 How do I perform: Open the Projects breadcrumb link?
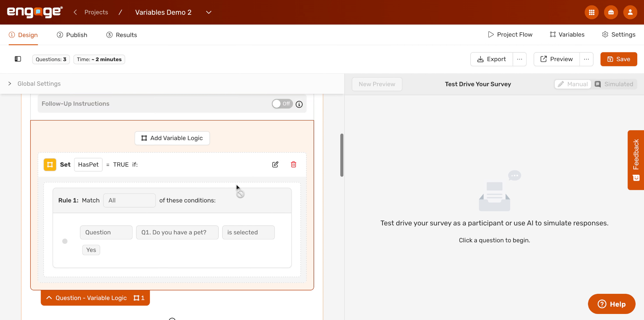pos(96,12)
